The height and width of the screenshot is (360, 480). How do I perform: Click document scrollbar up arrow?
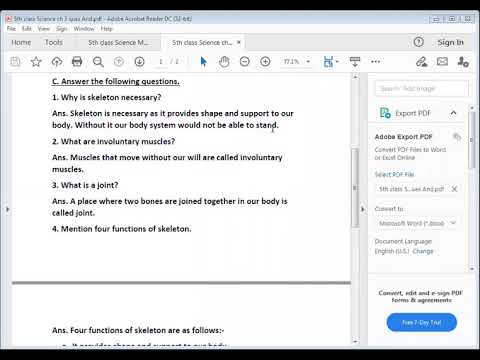click(x=355, y=77)
